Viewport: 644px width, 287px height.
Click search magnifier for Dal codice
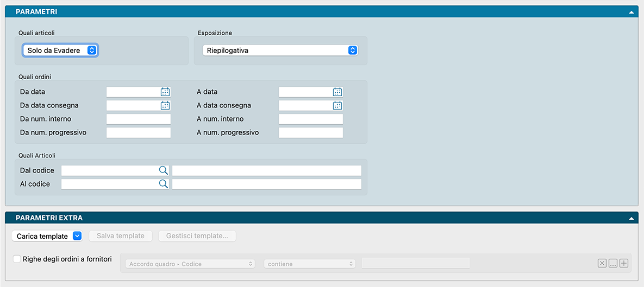163,170
